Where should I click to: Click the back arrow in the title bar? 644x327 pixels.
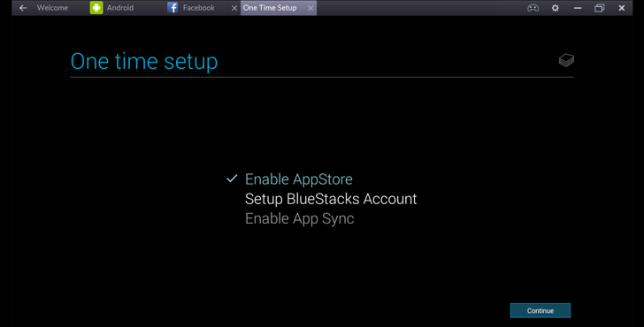[23, 8]
